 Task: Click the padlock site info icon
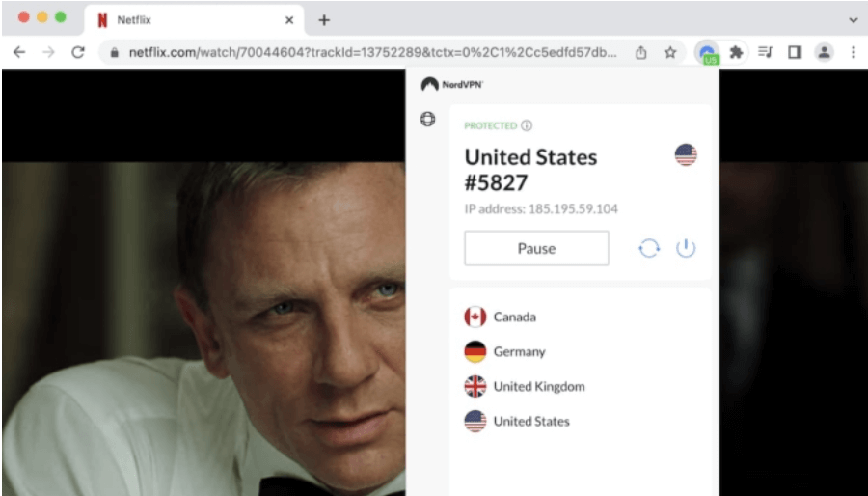[115, 52]
